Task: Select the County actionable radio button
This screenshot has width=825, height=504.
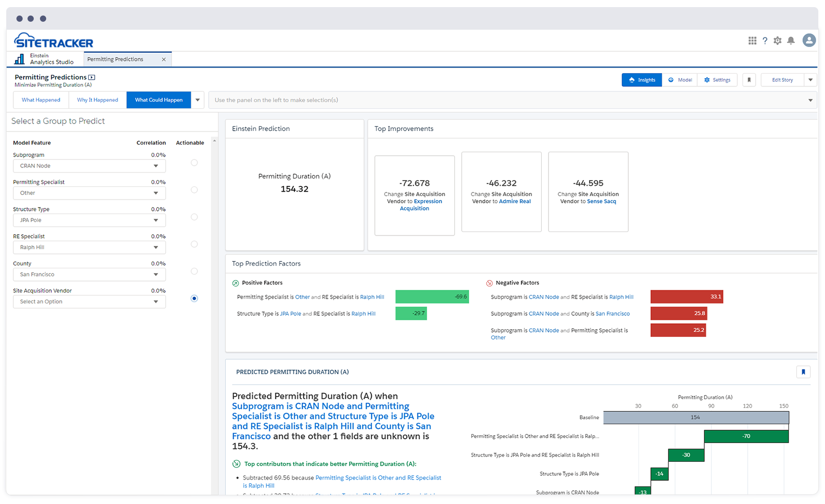Action: point(194,271)
